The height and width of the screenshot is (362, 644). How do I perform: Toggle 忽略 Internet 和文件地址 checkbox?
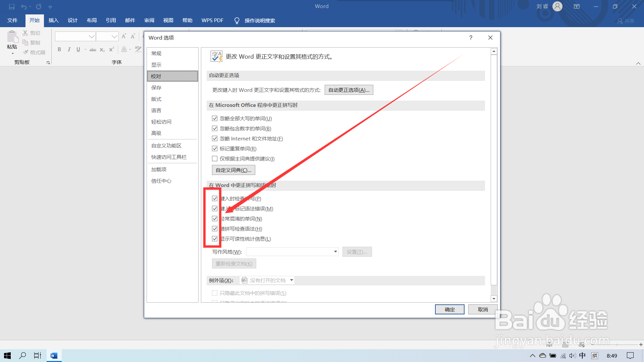[x=215, y=138]
